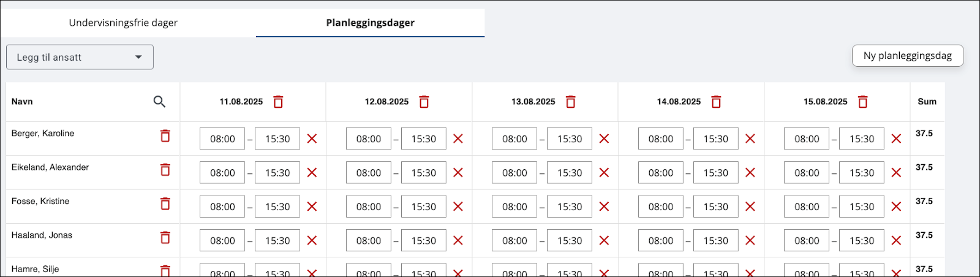Delete planning day 11.08.2025 via trash icon
Viewport: 980px width, 277px height.
[278, 102]
